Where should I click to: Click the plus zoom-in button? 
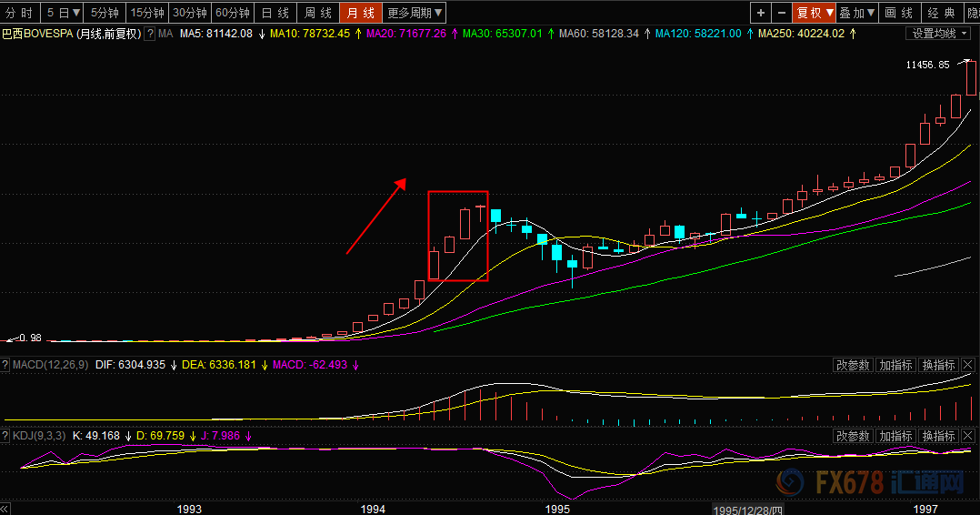point(761,13)
